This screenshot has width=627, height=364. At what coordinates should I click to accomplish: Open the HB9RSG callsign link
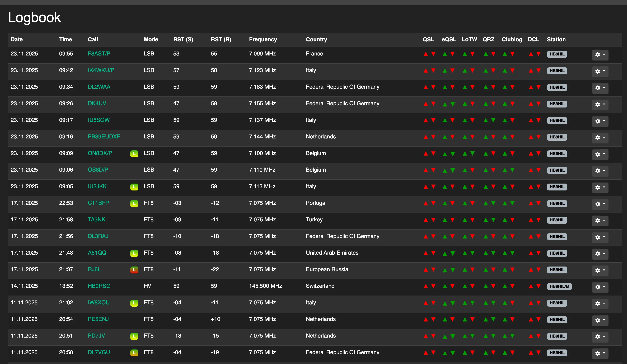(x=99, y=286)
